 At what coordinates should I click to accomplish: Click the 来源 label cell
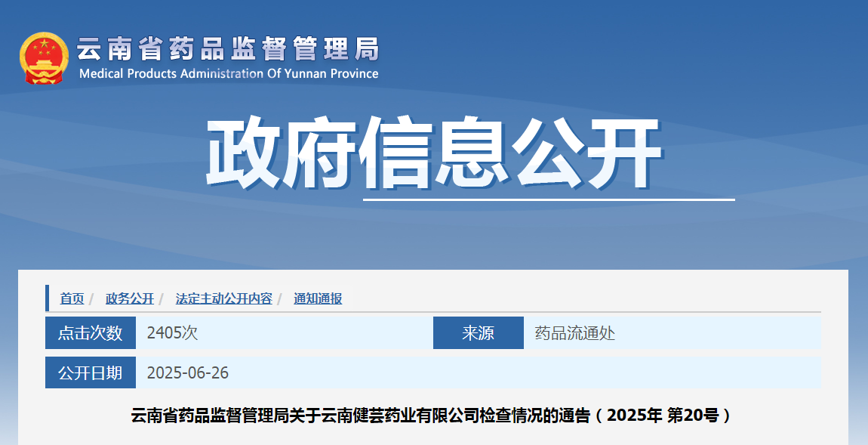[478, 332]
